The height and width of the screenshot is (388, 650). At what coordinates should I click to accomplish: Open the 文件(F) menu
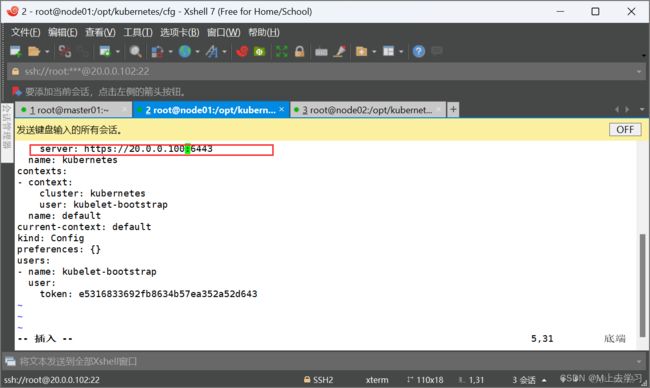pos(25,32)
